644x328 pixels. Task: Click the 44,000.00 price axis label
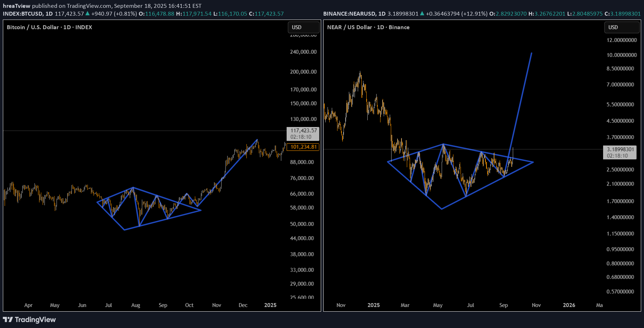click(x=302, y=238)
